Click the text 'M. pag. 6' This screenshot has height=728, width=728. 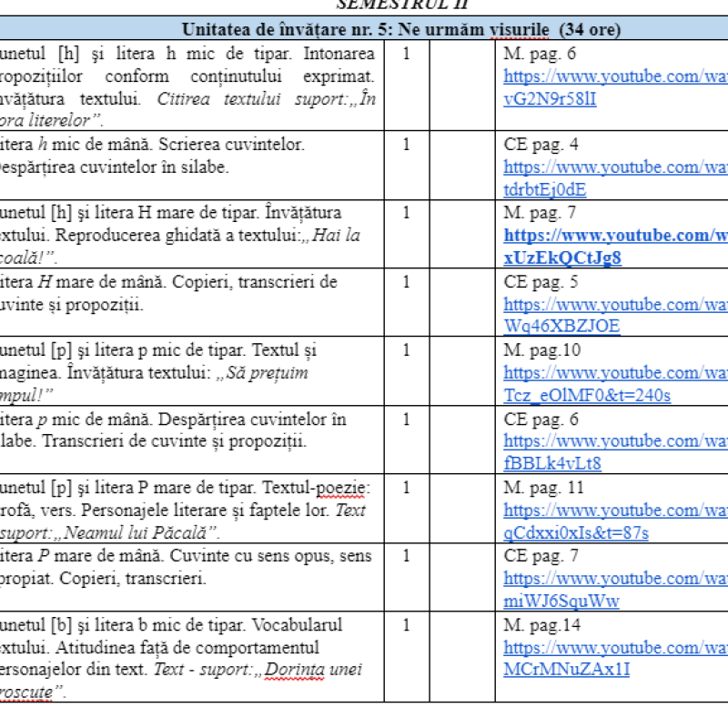(540, 54)
